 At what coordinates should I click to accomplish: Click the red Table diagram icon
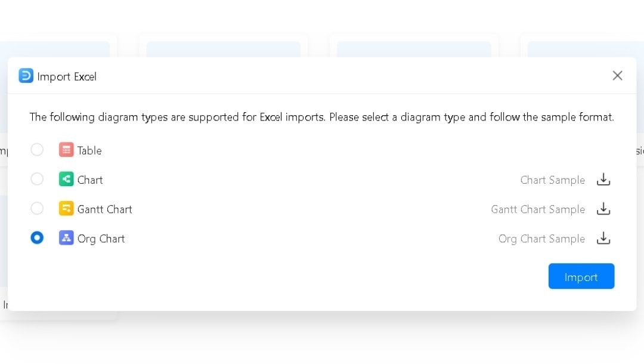66,150
